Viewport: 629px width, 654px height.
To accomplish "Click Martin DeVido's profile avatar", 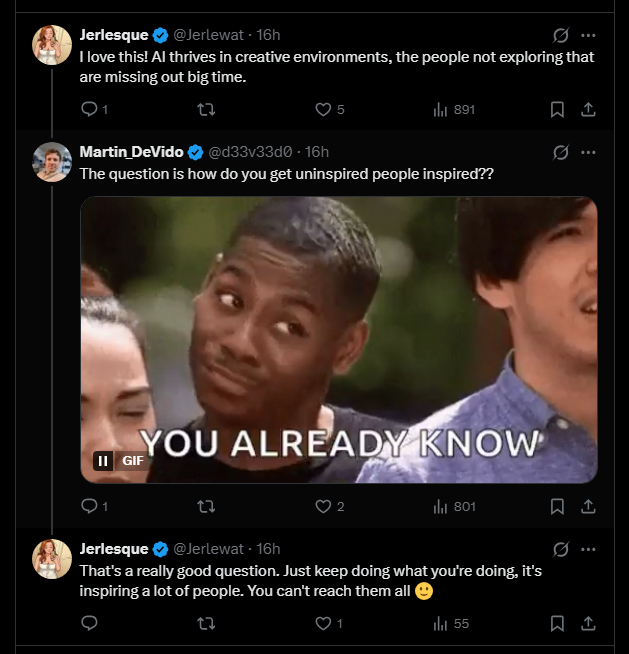I will click(x=51, y=162).
